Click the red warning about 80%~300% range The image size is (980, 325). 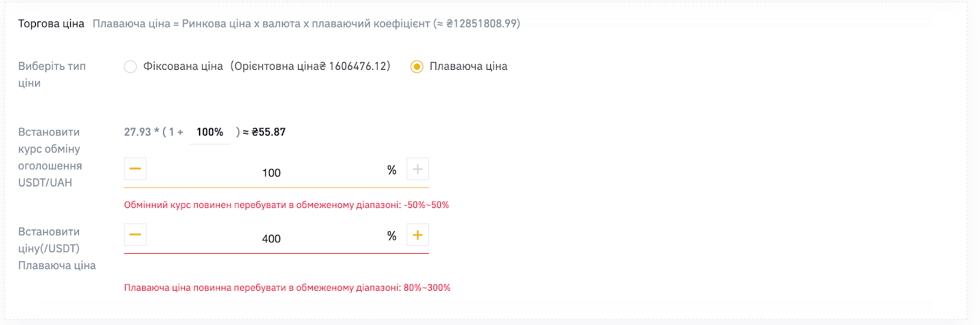point(287,288)
